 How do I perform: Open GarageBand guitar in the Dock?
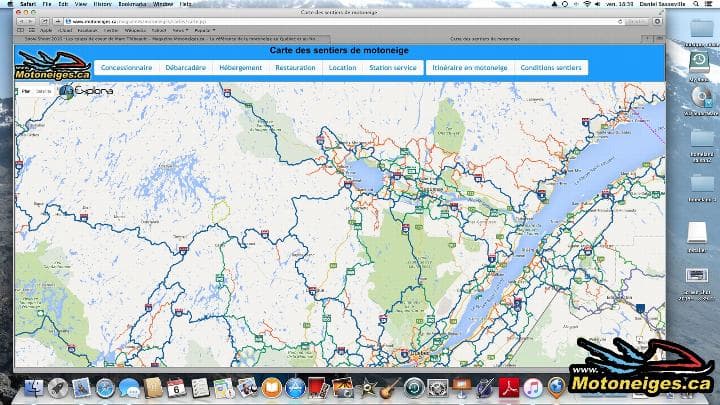pos(390,388)
